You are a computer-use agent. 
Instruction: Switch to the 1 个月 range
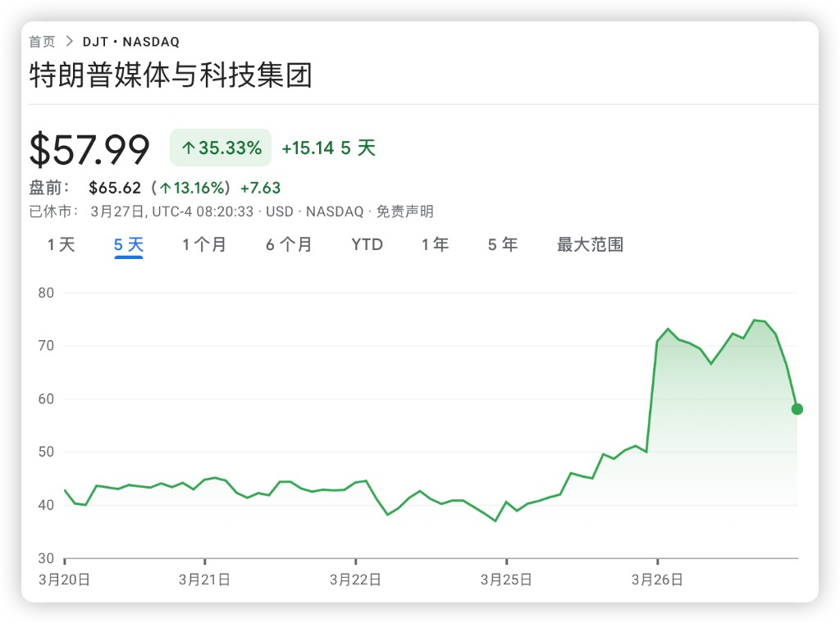(x=204, y=244)
